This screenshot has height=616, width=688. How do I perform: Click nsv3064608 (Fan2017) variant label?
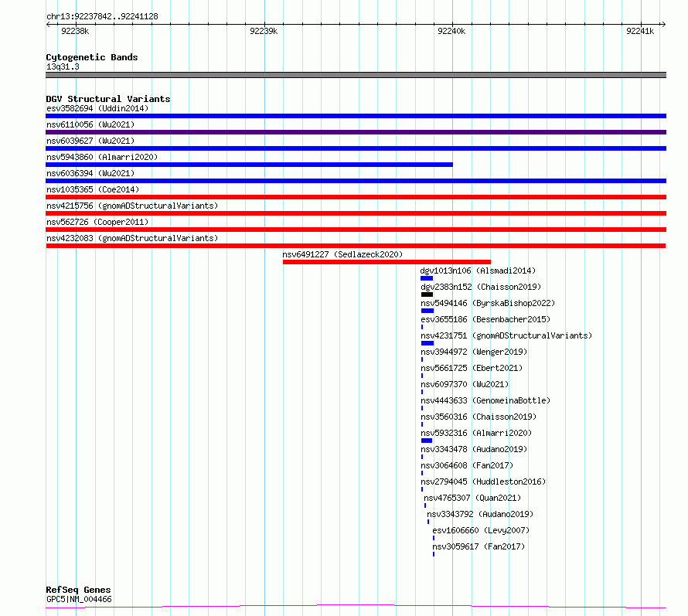click(x=467, y=465)
